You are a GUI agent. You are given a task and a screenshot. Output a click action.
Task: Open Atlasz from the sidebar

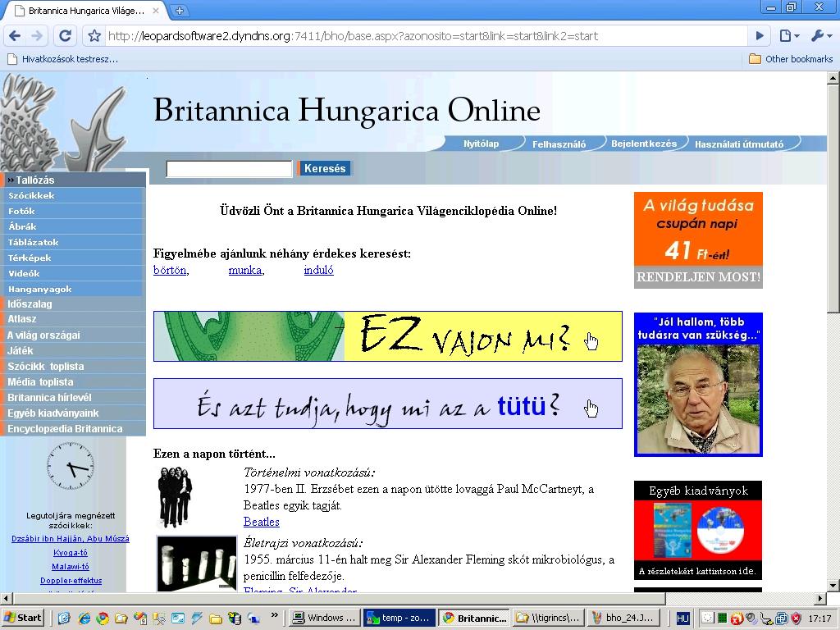point(73,319)
